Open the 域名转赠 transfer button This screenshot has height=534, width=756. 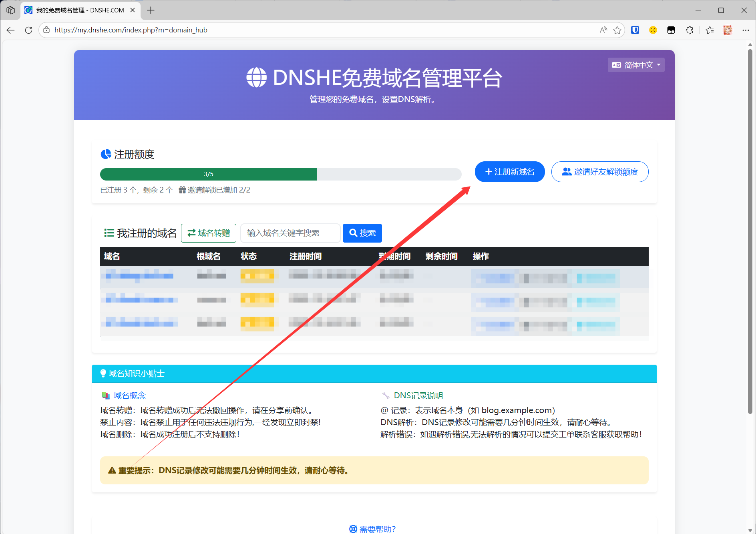pos(208,233)
